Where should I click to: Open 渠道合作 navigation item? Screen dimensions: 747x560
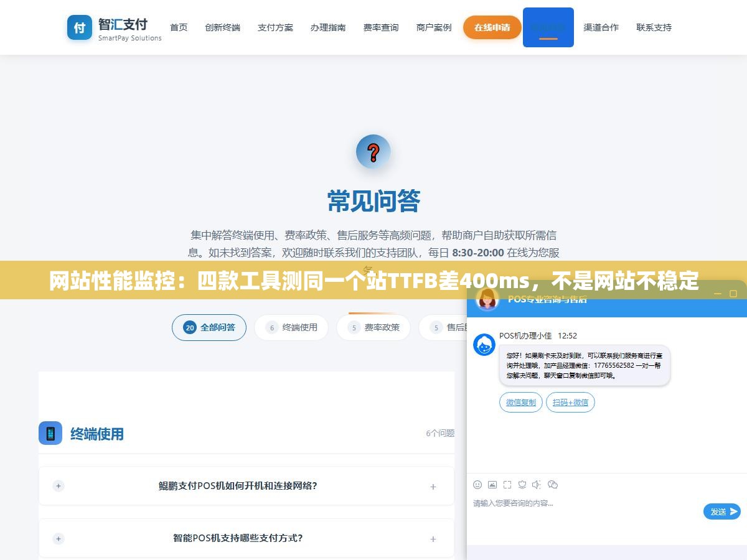(601, 27)
